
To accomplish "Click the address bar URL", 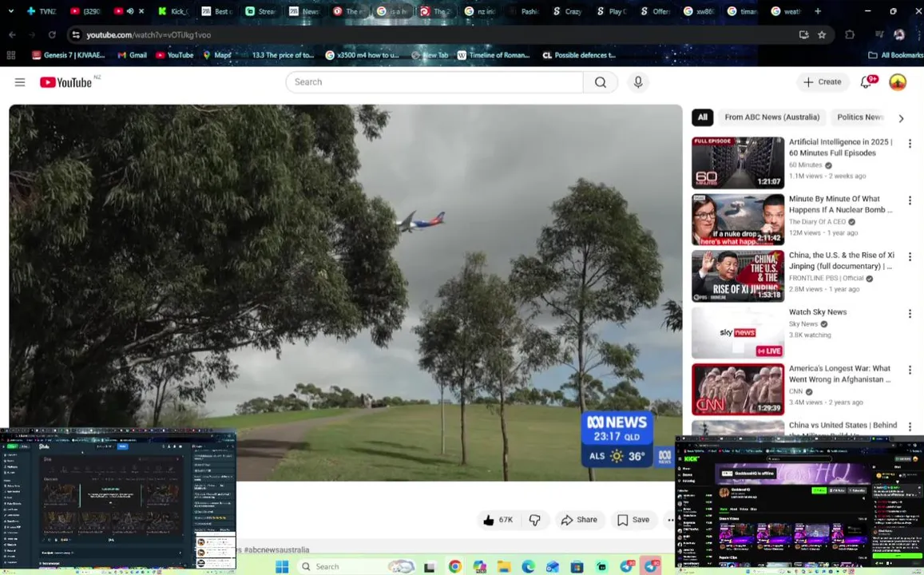I will click(149, 35).
